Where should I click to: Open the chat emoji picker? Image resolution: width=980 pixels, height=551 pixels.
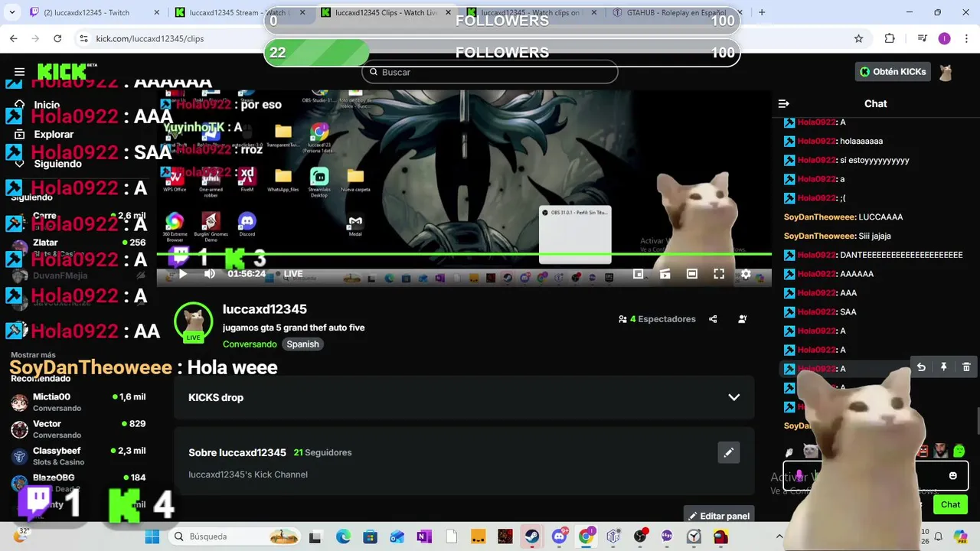(x=952, y=476)
